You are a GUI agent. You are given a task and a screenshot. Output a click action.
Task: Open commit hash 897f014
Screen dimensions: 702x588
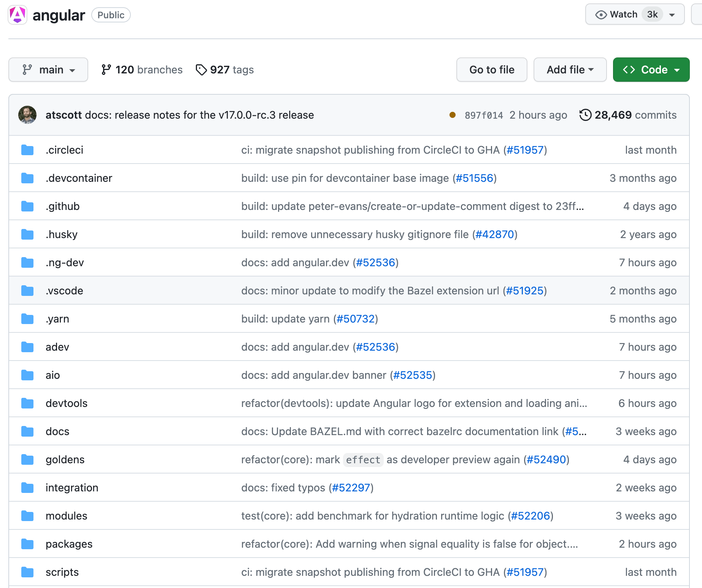pos(484,115)
